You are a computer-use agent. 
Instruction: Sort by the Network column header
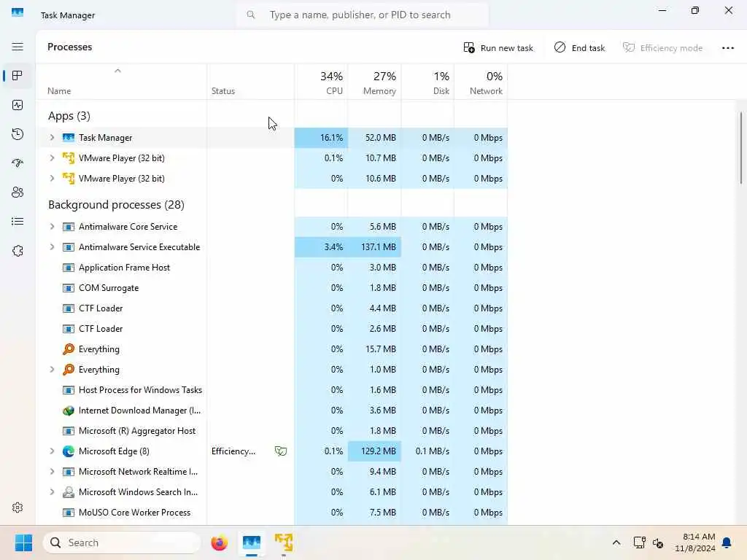481,83
